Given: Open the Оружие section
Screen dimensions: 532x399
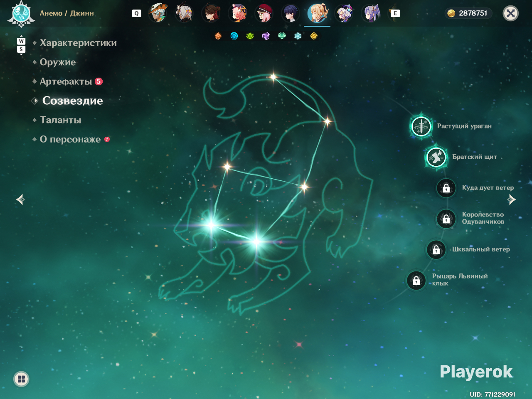Looking at the screenshot, I should tap(58, 62).
